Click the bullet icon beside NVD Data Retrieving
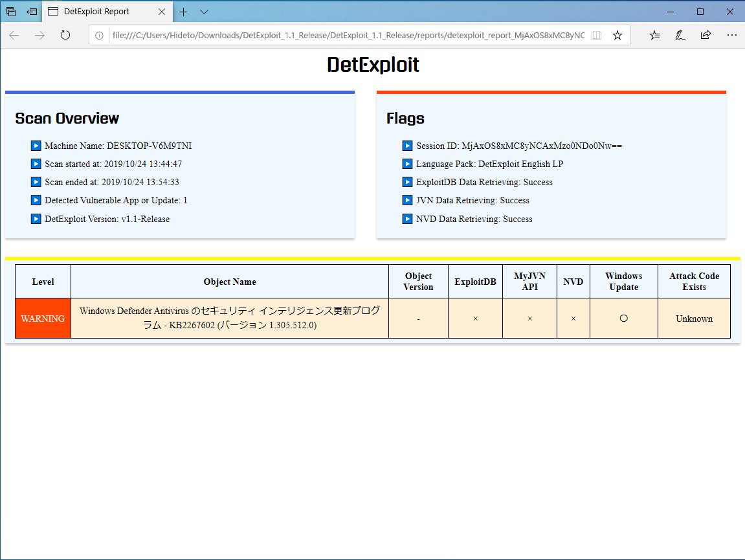 point(407,219)
